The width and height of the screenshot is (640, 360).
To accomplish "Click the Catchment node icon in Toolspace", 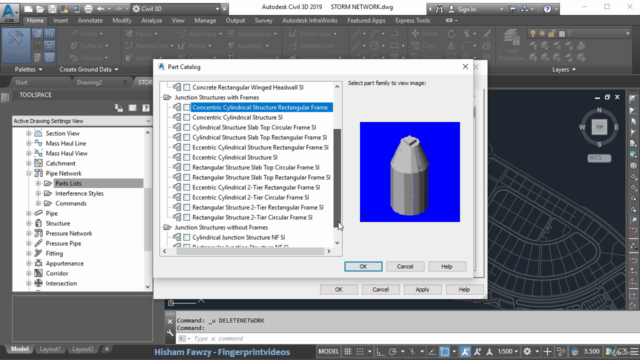I will pos(38,163).
